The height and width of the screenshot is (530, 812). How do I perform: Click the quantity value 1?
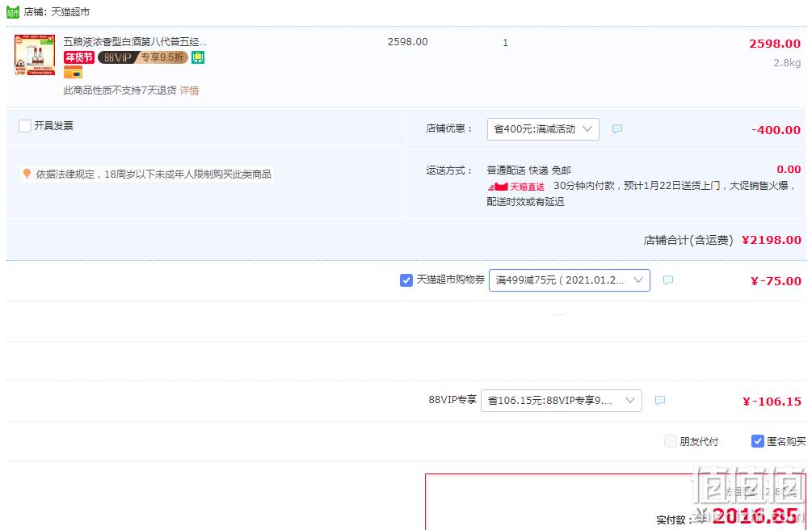point(506,43)
